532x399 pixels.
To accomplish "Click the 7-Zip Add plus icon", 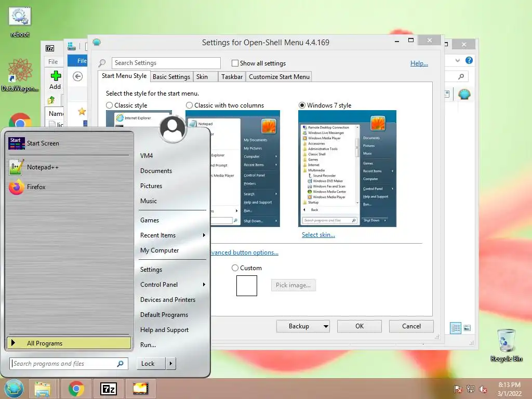I will [56, 76].
